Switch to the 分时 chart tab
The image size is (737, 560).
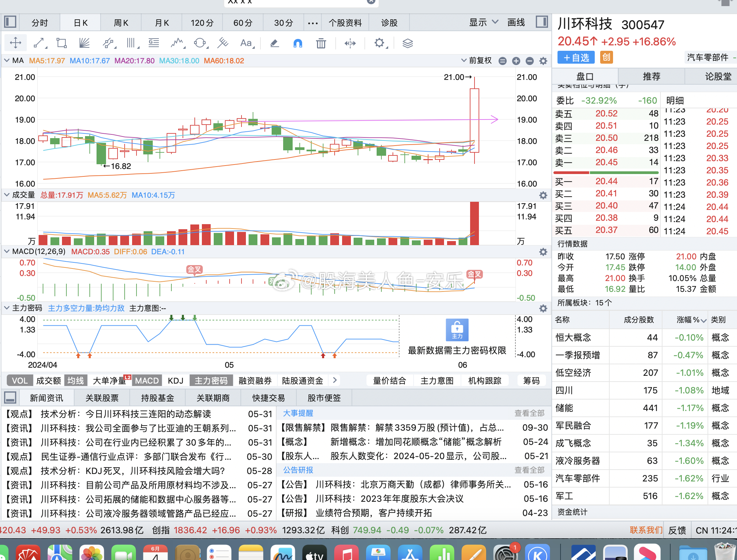tap(40, 23)
